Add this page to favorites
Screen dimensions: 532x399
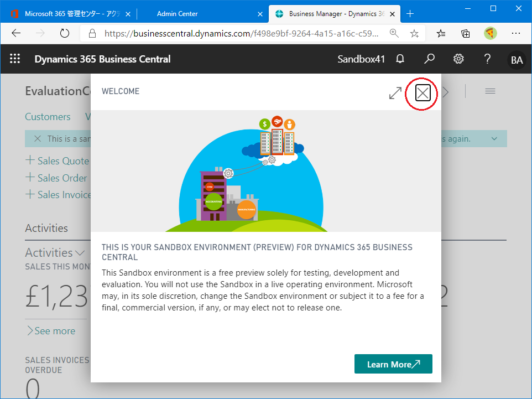point(414,33)
